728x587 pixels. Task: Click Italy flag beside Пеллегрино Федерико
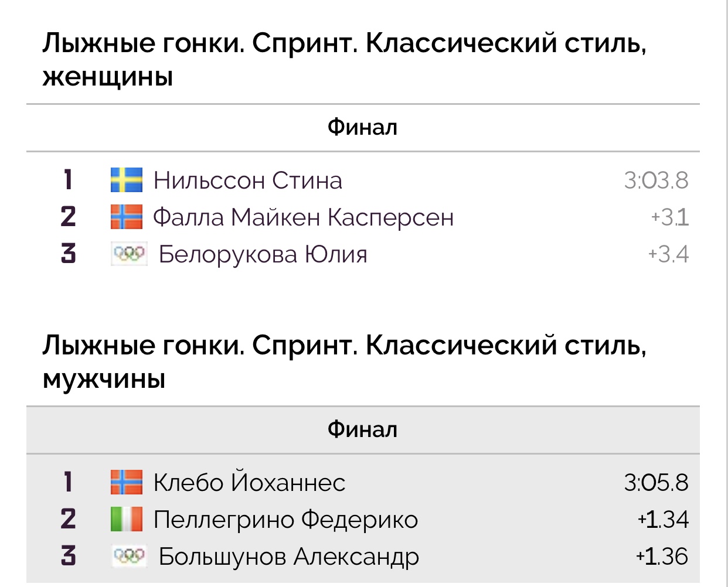pyautogui.click(x=127, y=519)
